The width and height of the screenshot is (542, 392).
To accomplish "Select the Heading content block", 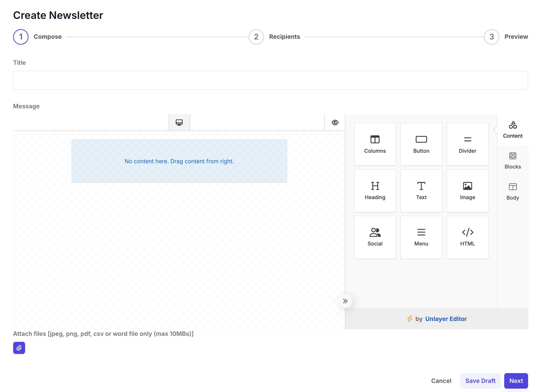I will click(x=375, y=191).
